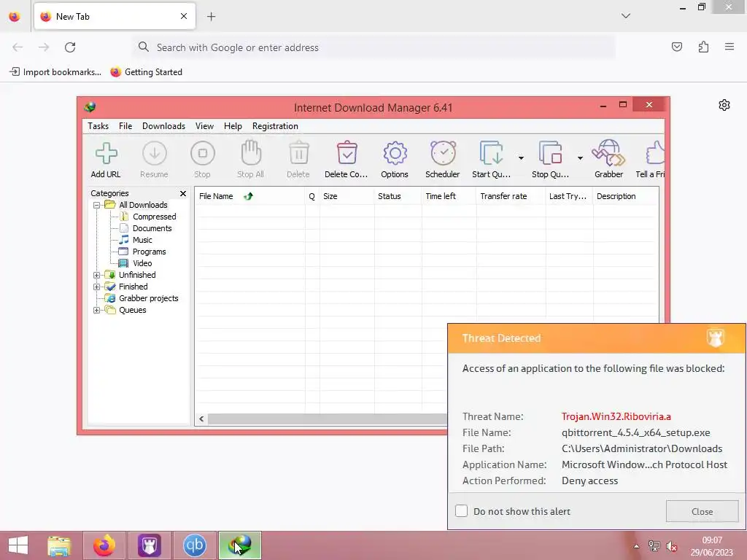This screenshot has height=560, width=747.
Task: Reload the Firefox page
Action: pos(70,47)
